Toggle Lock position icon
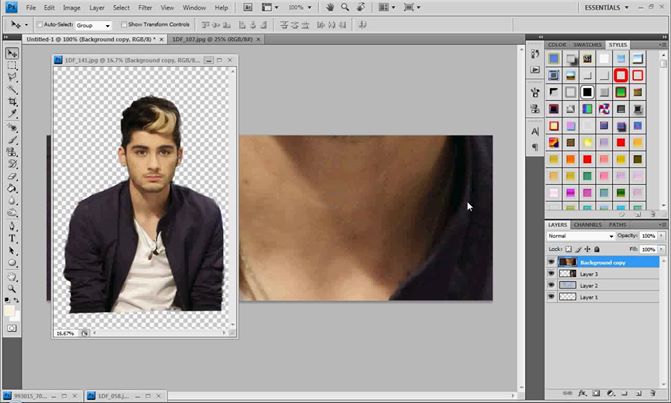This screenshot has height=403, width=671. coord(588,249)
